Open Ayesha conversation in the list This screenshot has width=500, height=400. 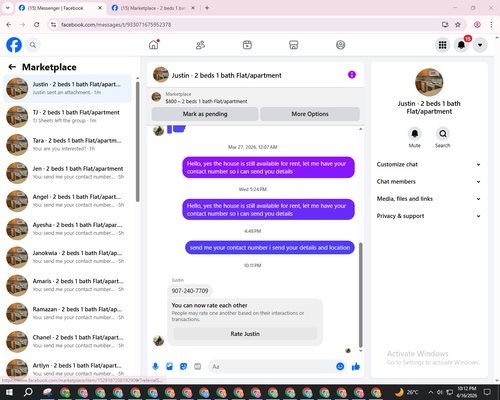(x=67, y=229)
